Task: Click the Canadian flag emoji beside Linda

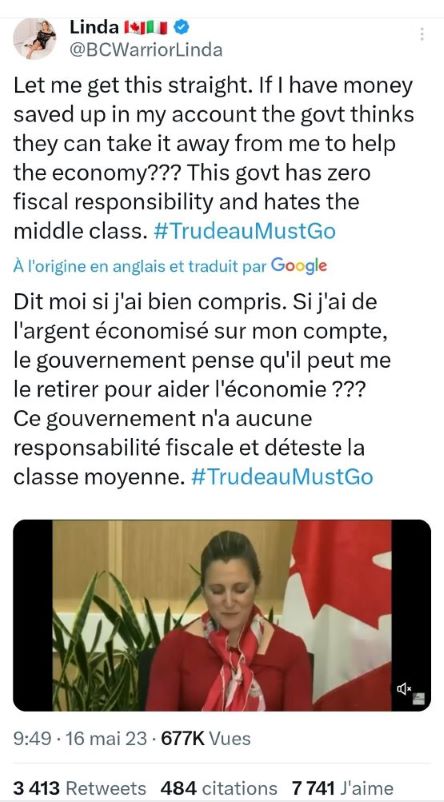Action: tap(135, 28)
